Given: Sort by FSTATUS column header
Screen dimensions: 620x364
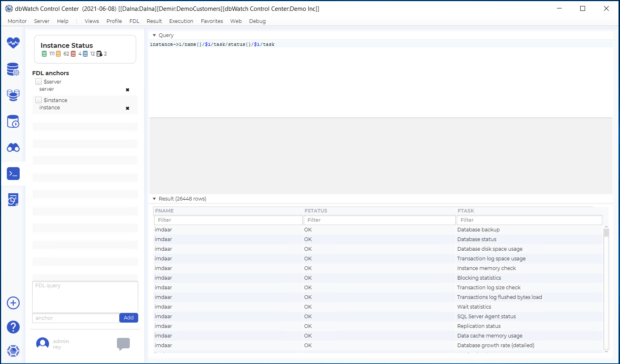Looking at the screenshot, I should (x=316, y=211).
